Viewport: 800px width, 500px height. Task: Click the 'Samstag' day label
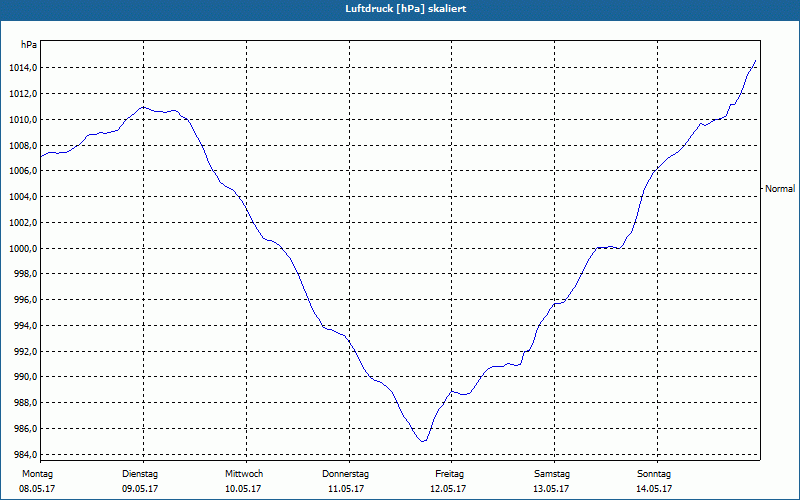tap(552, 474)
